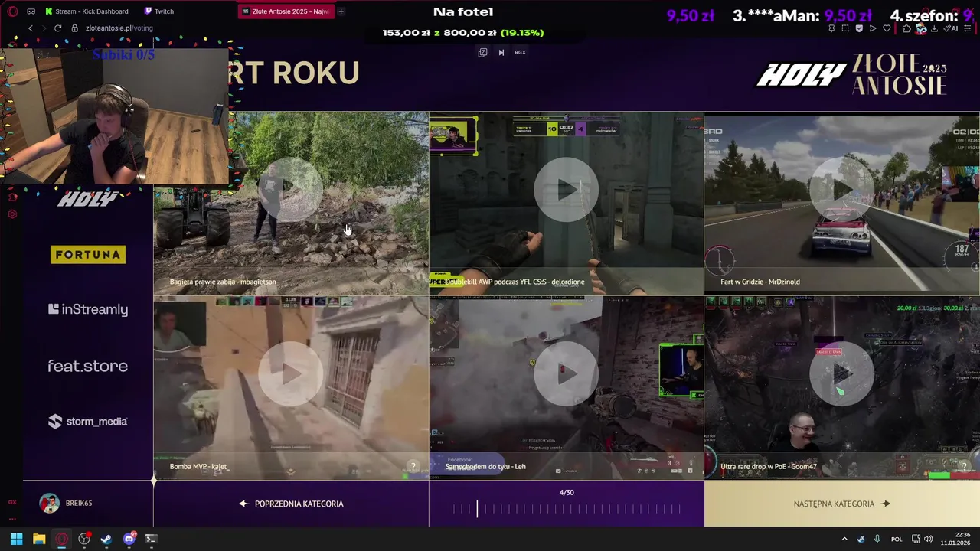Click the 'Ultra rare drop w PoE - Goom47' caption
The image size is (980, 551).
click(769, 466)
